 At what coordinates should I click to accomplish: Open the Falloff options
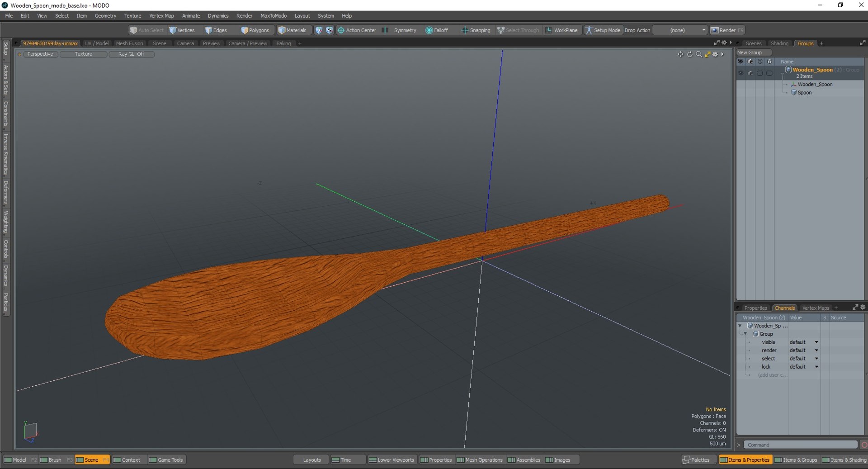pyautogui.click(x=437, y=30)
